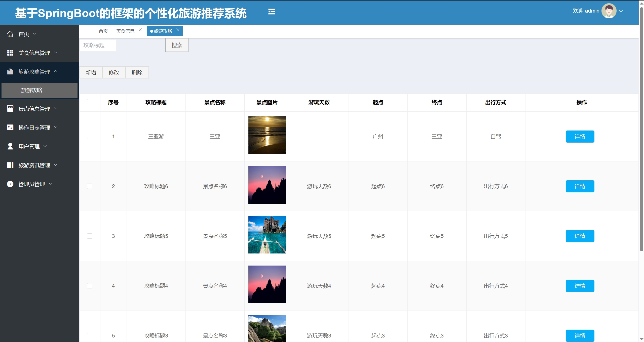Image resolution: width=644 pixels, height=342 pixels.
Task: Check the row 三亚游 checkbox
Action: [x=90, y=136]
